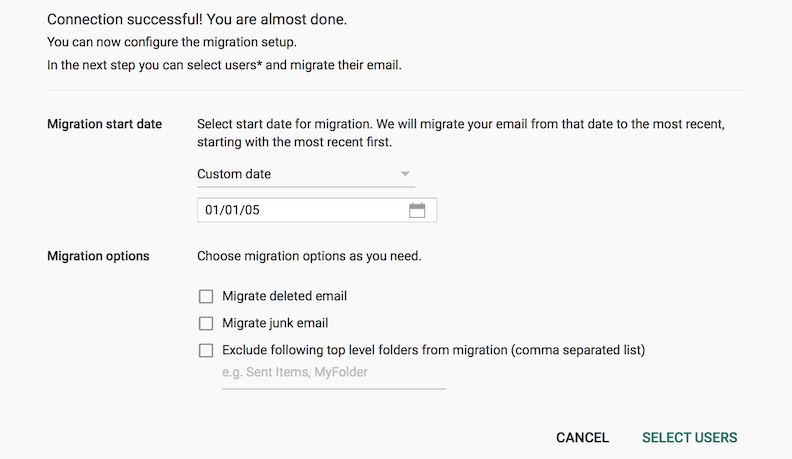Click the Custom date dropdown arrow

pyautogui.click(x=405, y=174)
